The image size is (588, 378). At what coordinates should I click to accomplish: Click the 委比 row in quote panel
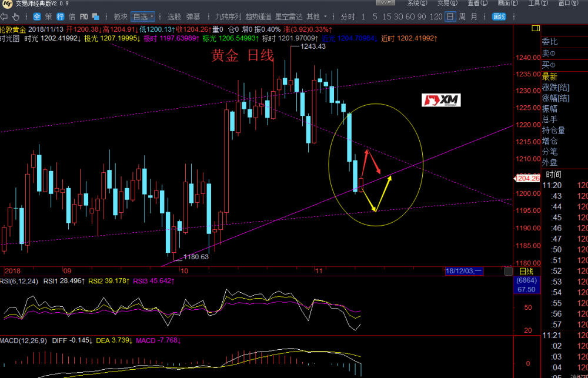click(x=550, y=42)
